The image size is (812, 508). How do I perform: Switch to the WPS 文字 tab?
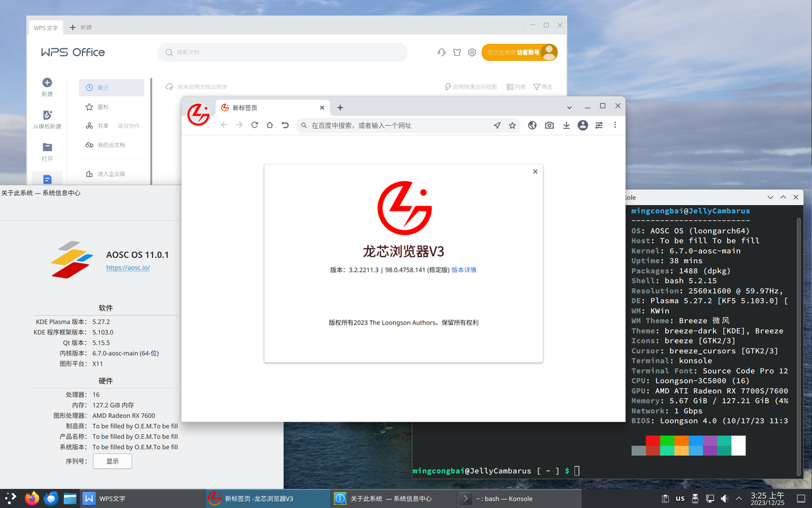click(46, 28)
